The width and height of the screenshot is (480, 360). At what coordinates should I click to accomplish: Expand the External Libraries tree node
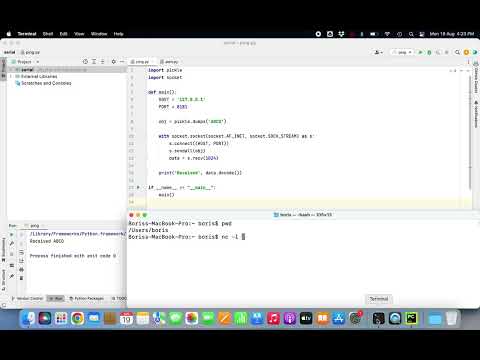(x=11, y=77)
